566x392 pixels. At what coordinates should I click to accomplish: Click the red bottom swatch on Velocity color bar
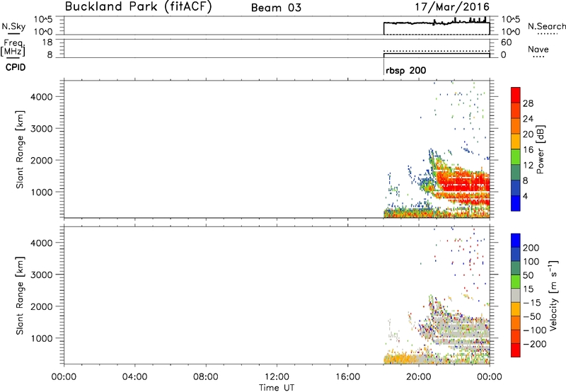click(x=516, y=350)
